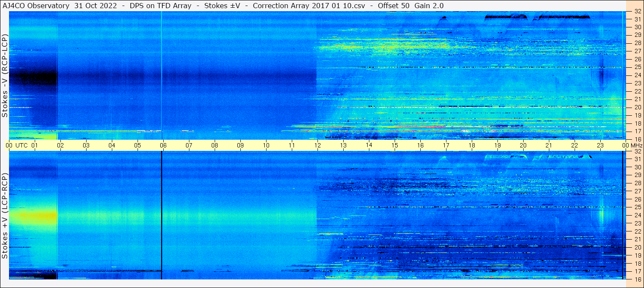Select the 05 hour tick on time axis
The height and width of the screenshot is (288, 644).
(138, 145)
